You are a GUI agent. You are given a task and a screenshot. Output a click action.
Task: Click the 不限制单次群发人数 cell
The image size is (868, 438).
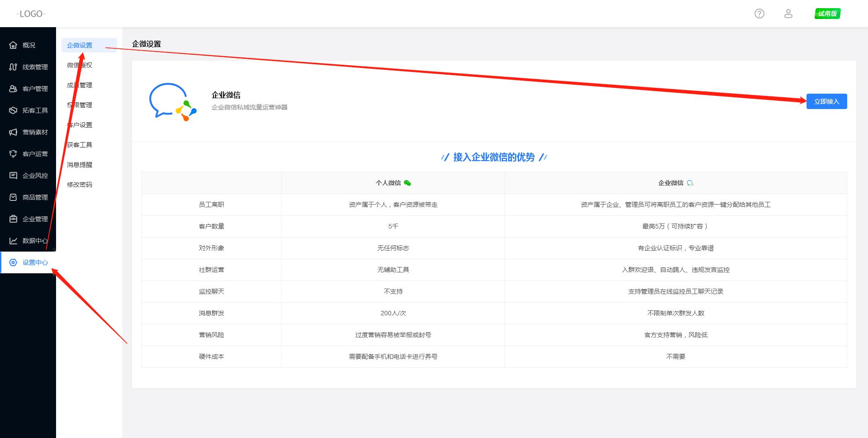click(676, 313)
